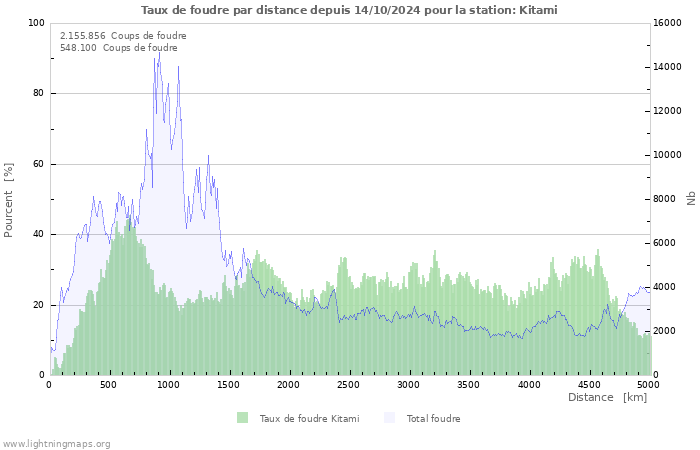700x450 pixels.
Task: Click the green Taux de foudre Kitami legend swatch
Action: click(243, 418)
